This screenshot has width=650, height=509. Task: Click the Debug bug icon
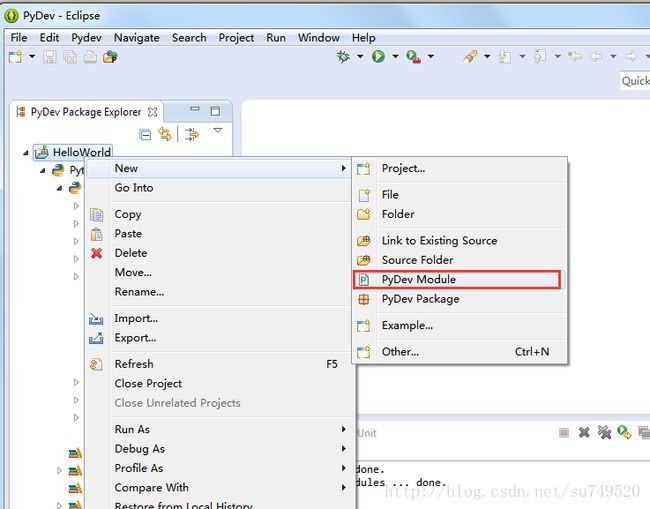[343, 56]
